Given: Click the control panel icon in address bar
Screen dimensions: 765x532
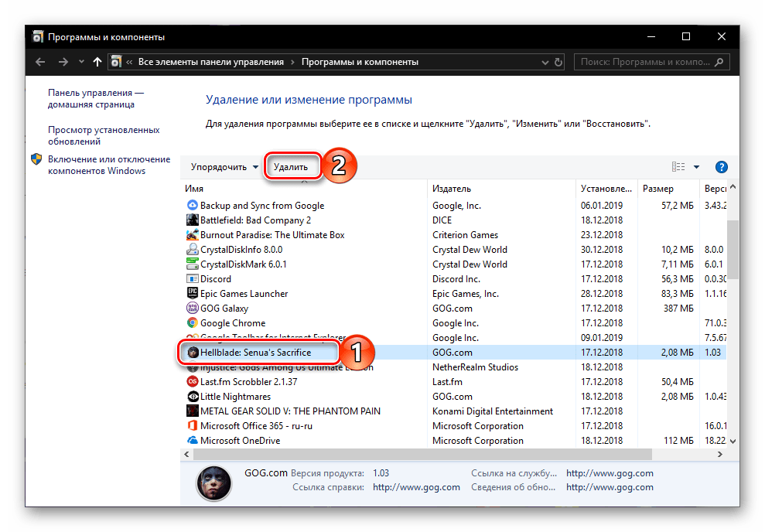Looking at the screenshot, I should [116, 62].
